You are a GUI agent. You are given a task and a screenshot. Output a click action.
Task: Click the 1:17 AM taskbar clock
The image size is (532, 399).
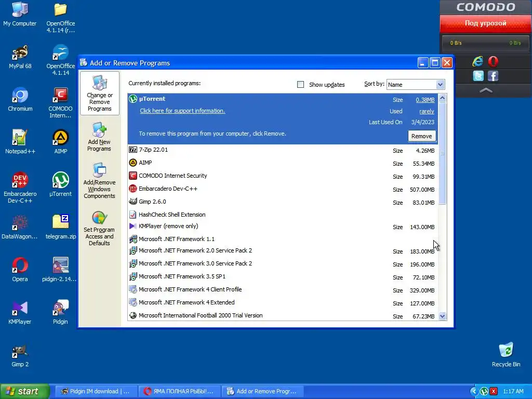point(513,391)
